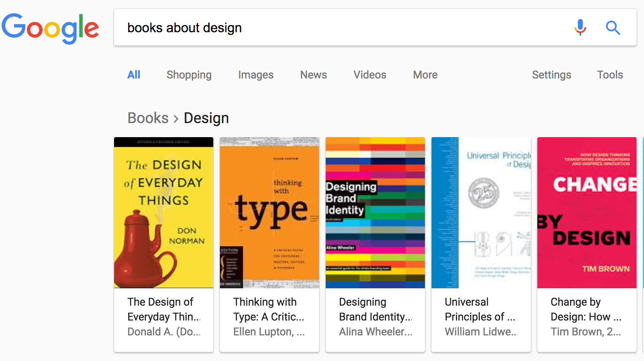Switch to the Shopping tab

(189, 75)
